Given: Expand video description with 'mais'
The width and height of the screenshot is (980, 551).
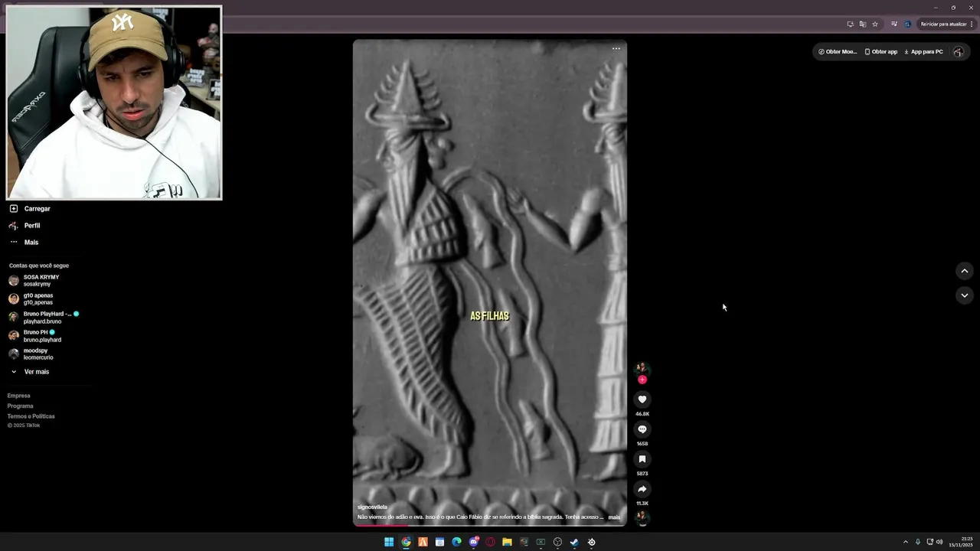Looking at the screenshot, I should 614,517.
